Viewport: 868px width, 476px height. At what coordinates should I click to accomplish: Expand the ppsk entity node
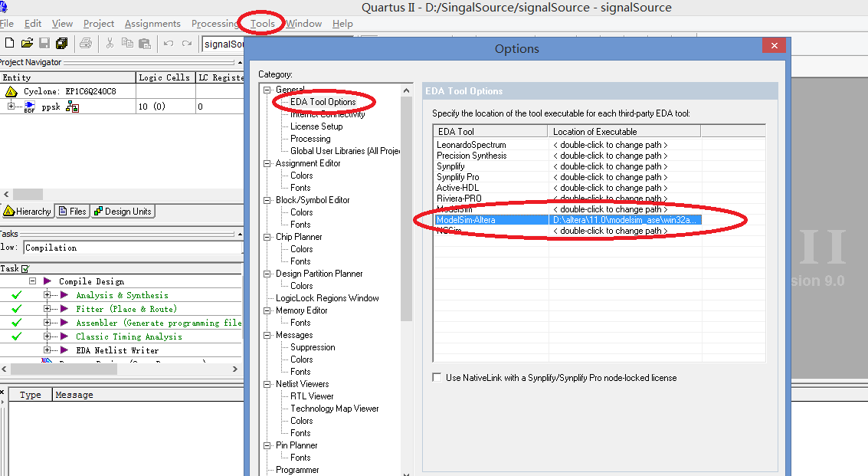tap(11, 106)
